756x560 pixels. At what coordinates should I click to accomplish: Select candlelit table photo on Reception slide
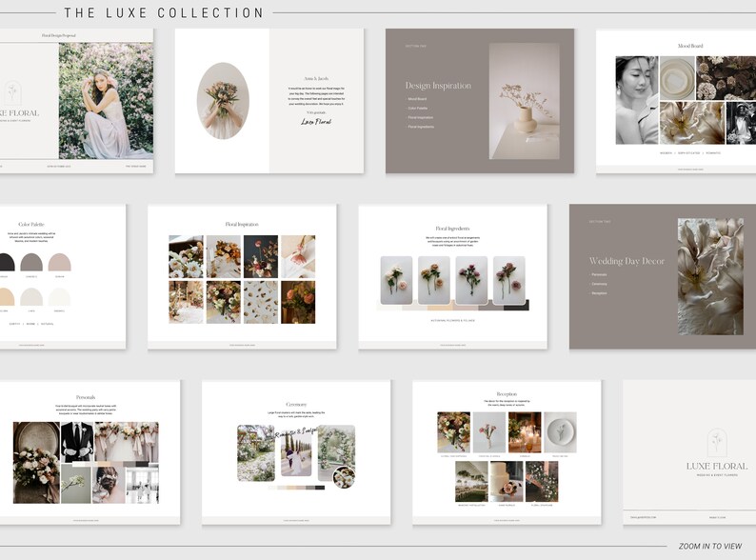525,432
